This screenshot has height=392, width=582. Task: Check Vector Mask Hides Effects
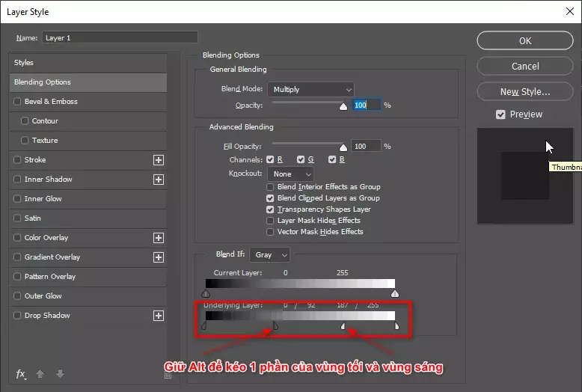(x=270, y=232)
